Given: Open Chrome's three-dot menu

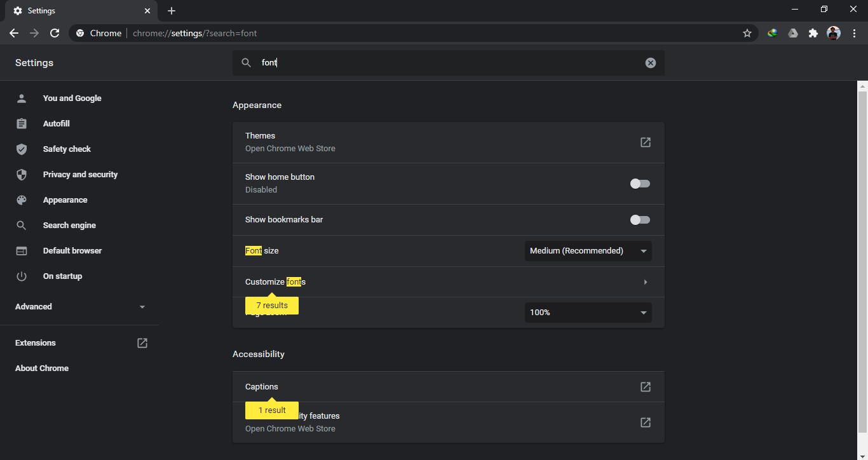Looking at the screenshot, I should [854, 33].
